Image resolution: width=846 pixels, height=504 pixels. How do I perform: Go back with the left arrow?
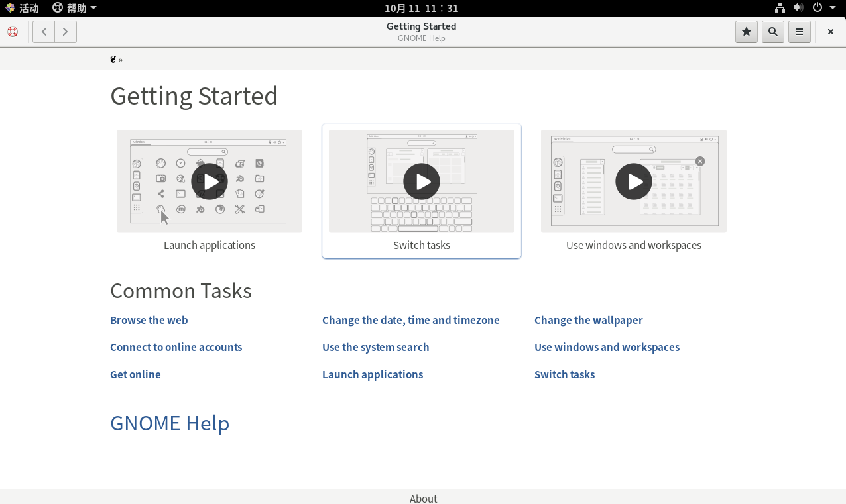(x=44, y=31)
